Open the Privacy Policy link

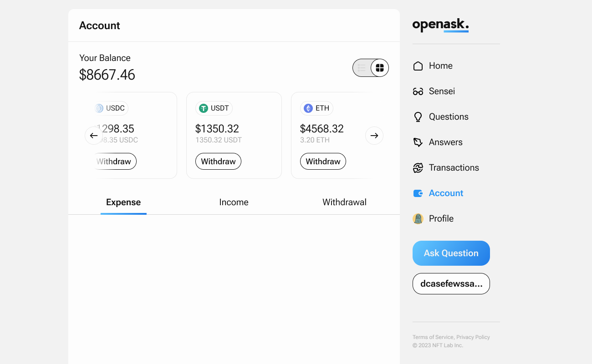coord(473,337)
